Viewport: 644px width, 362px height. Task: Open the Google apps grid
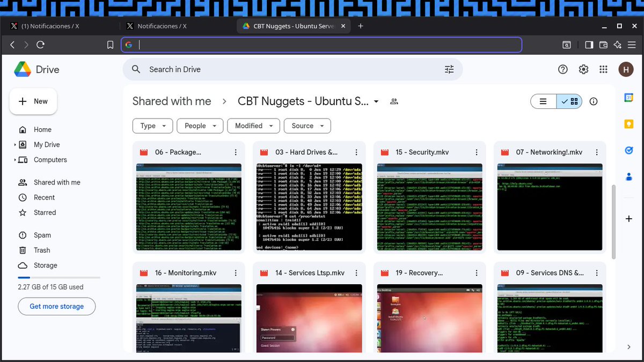pyautogui.click(x=603, y=69)
